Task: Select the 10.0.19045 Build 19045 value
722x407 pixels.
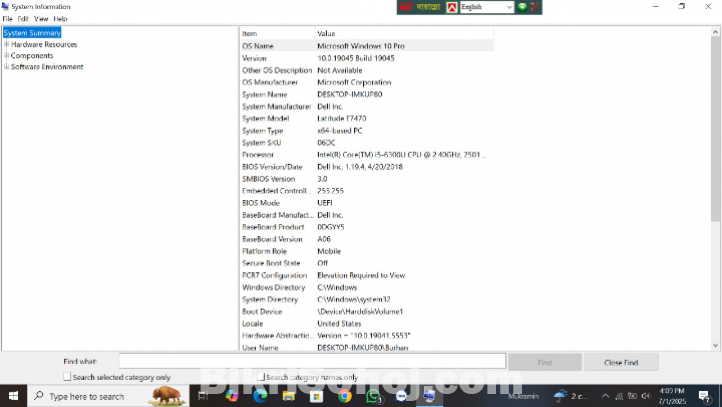Action: 355,58
